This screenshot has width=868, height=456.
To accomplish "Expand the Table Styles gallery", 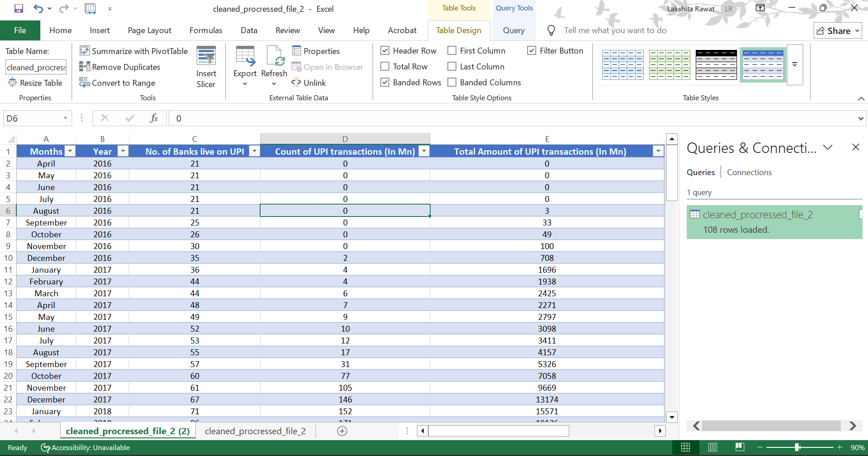I will click(795, 65).
